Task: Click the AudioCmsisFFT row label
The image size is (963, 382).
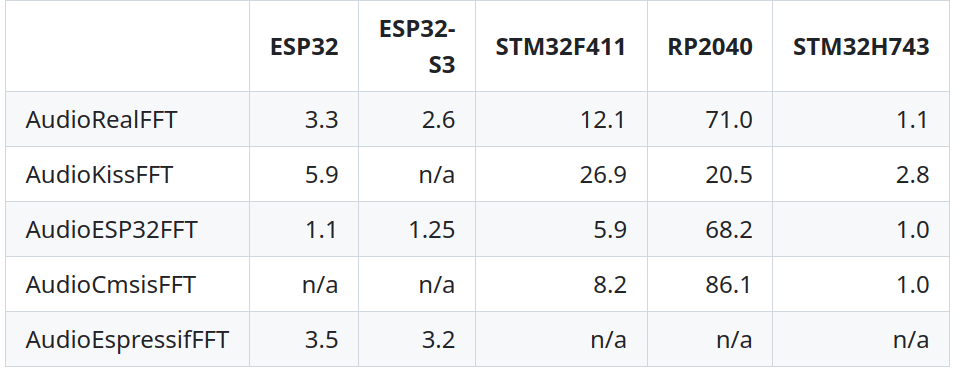Action: (111, 284)
